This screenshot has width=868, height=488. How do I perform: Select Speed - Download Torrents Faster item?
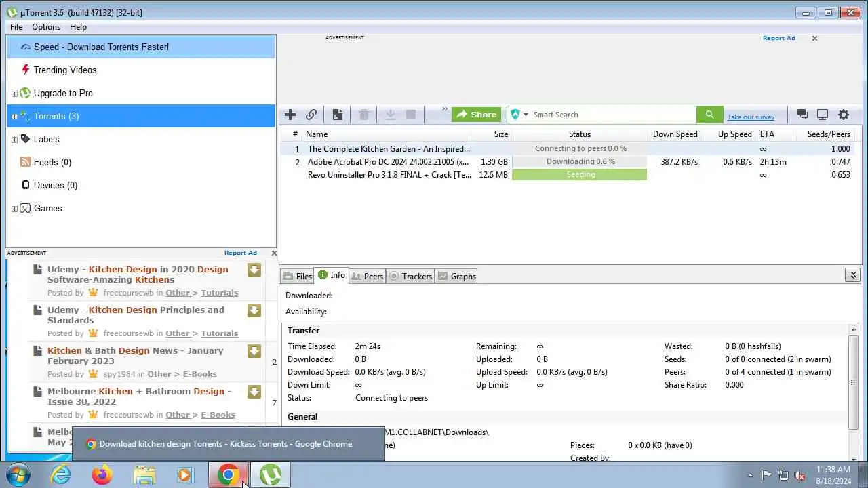tap(141, 47)
